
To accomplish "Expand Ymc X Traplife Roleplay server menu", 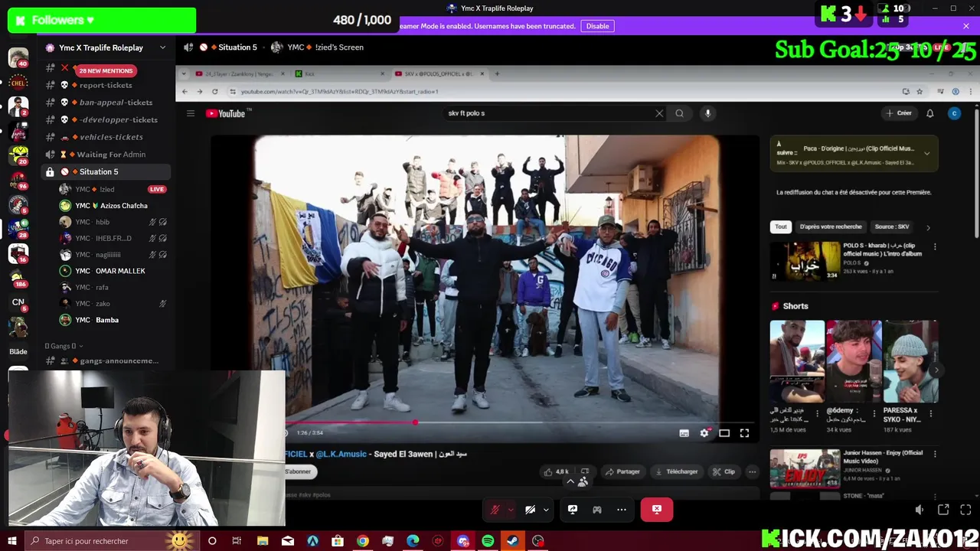I will pyautogui.click(x=162, y=47).
